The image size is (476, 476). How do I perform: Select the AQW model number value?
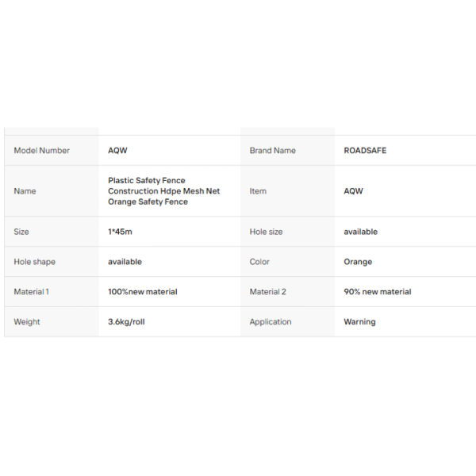pyautogui.click(x=117, y=151)
